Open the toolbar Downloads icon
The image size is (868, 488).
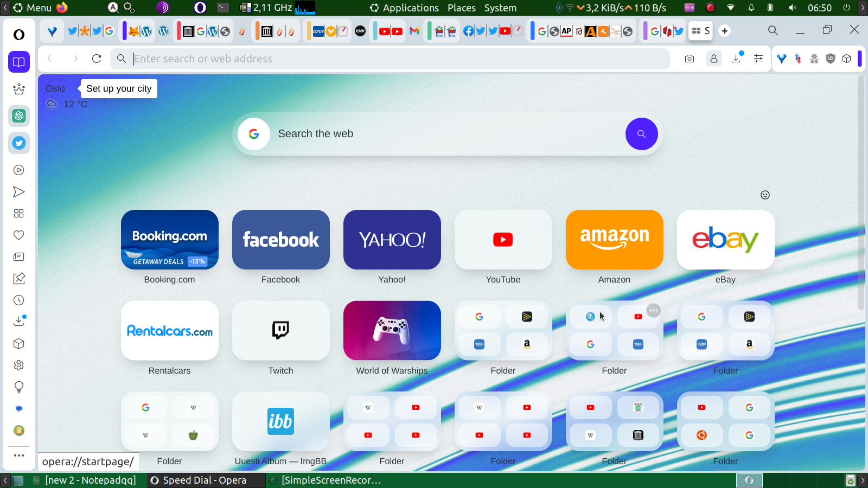pyautogui.click(x=736, y=58)
